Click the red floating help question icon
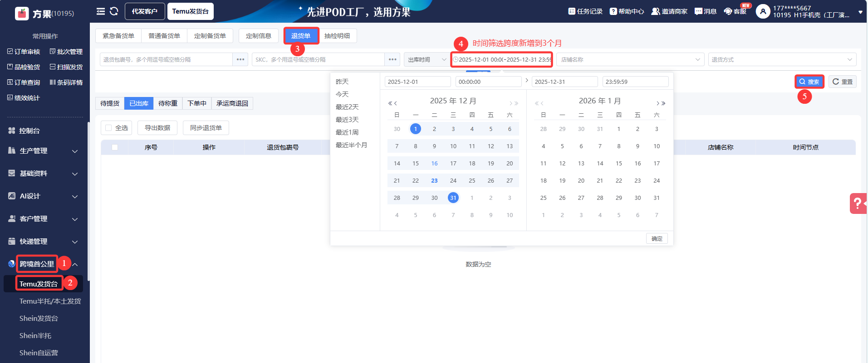The height and width of the screenshot is (363, 868). tap(858, 203)
